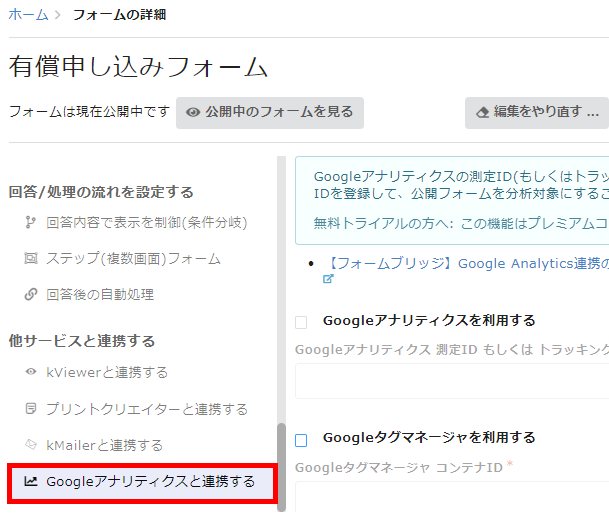This screenshot has width=609, height=524.
Task: Click the eraser icon on 編集をやり直す
Action: (482, 113)
